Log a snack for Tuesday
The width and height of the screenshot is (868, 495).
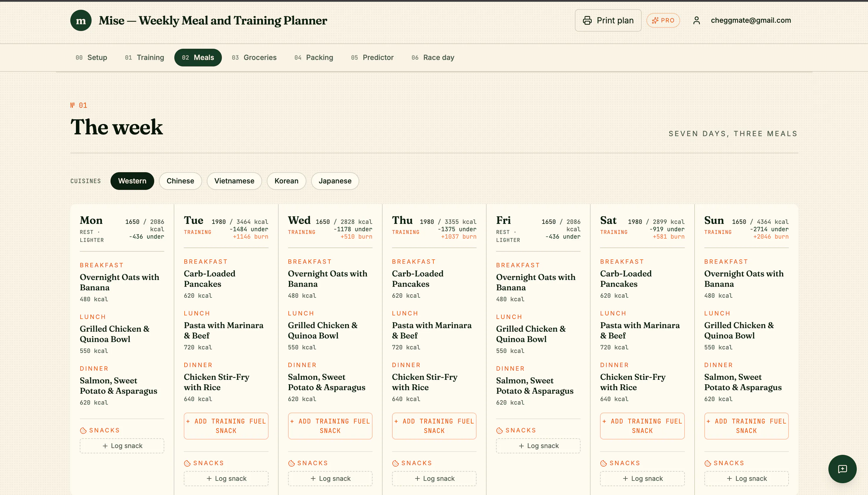(226, 478)
